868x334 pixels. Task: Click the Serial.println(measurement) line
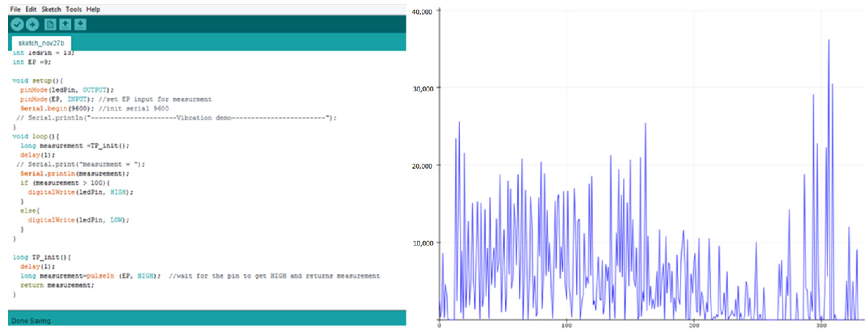(x=75, y=173)
